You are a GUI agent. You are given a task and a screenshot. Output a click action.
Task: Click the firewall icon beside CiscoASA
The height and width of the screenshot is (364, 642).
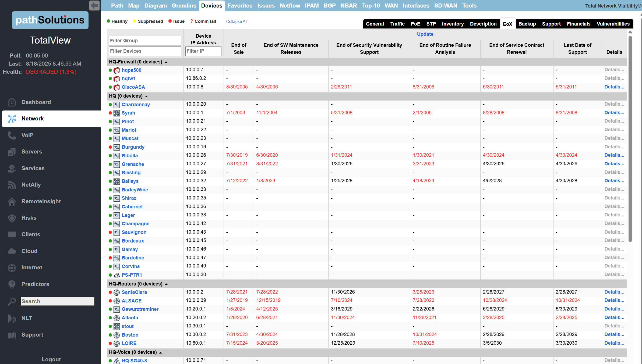coord(117,87)
